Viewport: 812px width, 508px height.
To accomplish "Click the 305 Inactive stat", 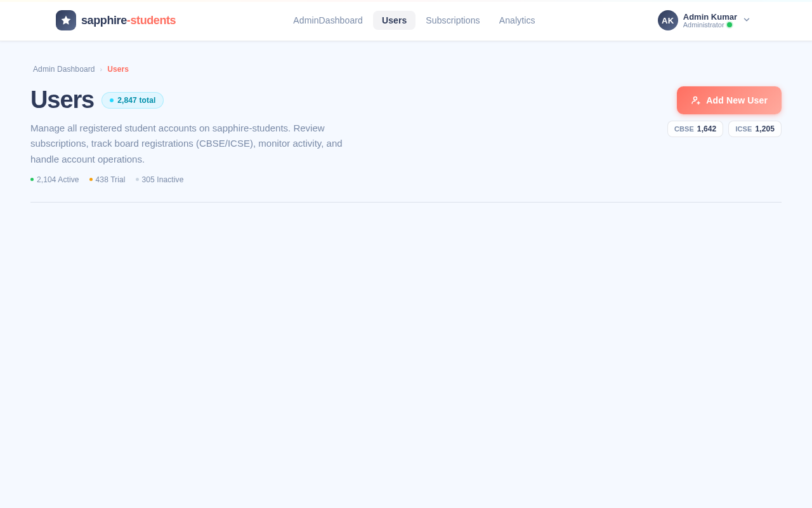I will pyautogui.click(x=160, y=180).
